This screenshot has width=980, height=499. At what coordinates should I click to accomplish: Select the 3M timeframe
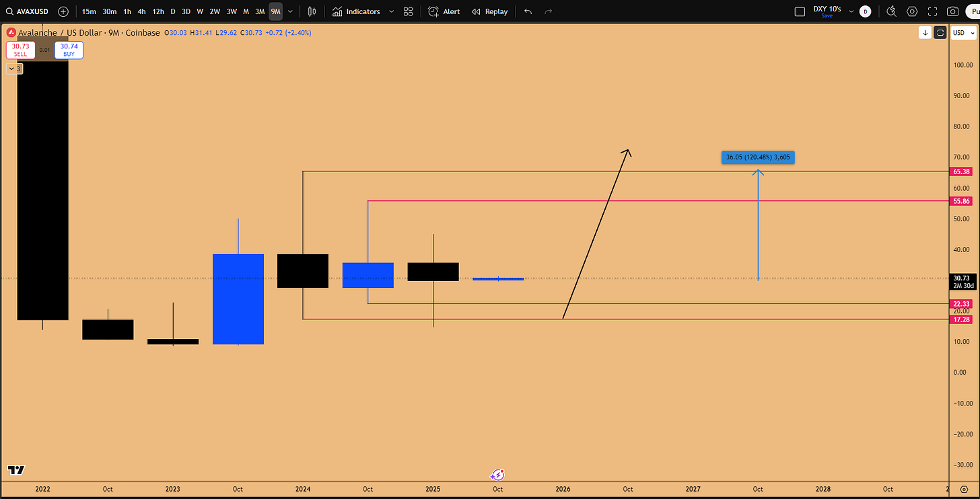click(260, 11)
